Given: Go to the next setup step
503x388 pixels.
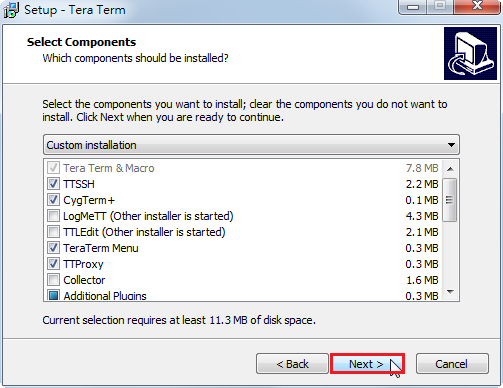Looking at the screenshot, I should [x=367, y=364].
